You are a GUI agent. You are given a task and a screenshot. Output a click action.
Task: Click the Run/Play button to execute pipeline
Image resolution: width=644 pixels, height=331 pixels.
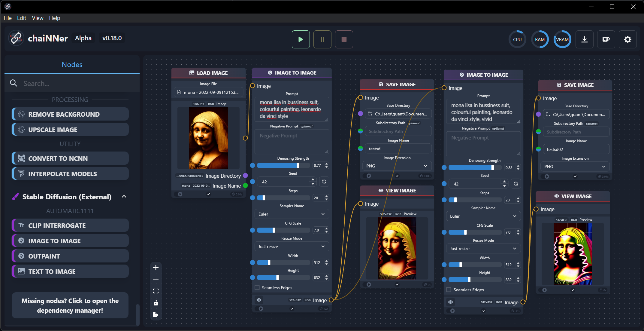click(301, 39)
